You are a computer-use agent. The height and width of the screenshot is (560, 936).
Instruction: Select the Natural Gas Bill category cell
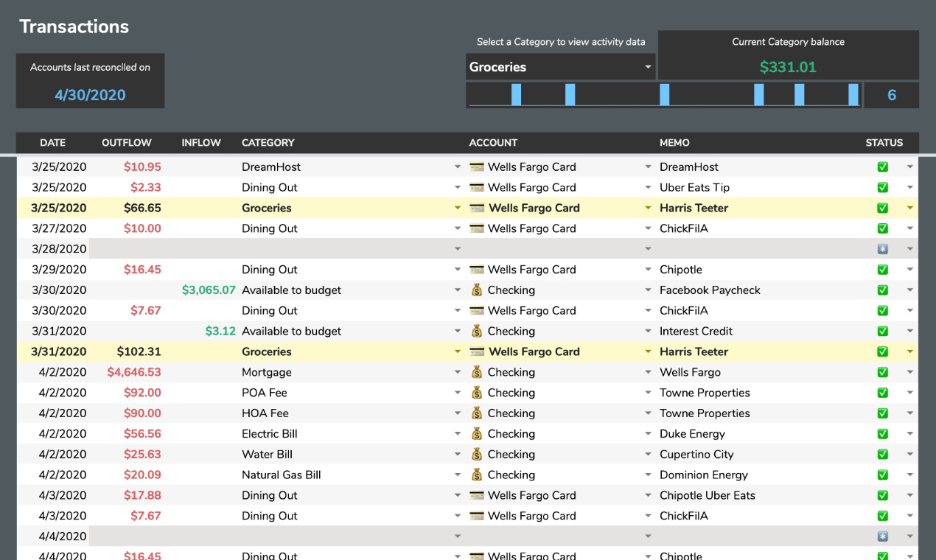282,475
